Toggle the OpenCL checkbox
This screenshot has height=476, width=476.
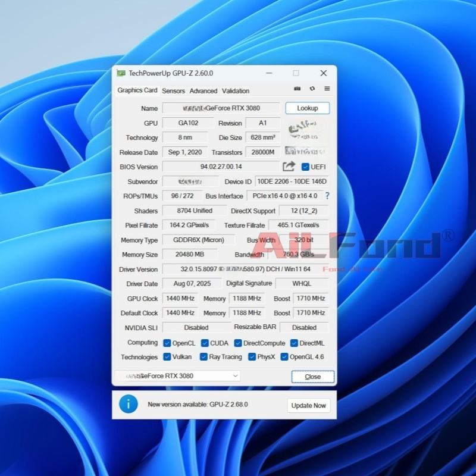pos(167,343)
